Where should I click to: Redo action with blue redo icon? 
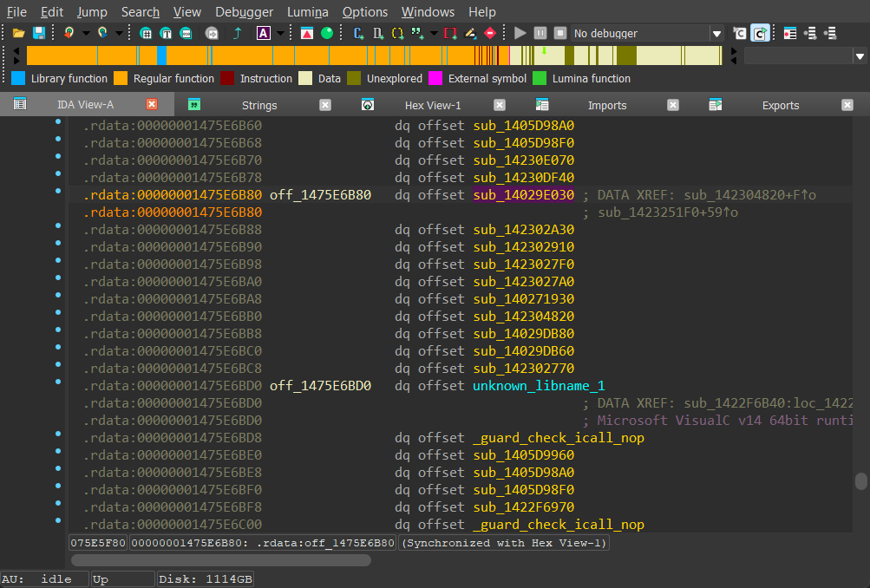[x=101, y=33]
